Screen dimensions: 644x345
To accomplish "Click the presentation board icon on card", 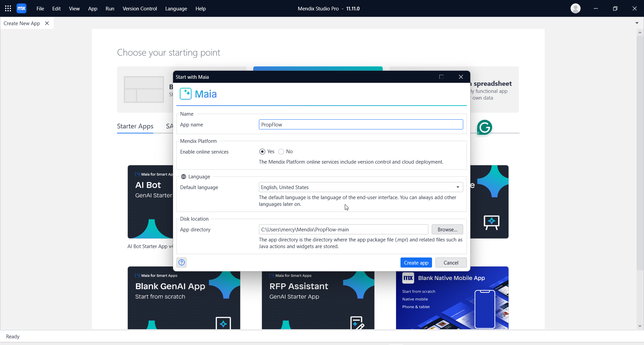I will [x=491, y=223].
